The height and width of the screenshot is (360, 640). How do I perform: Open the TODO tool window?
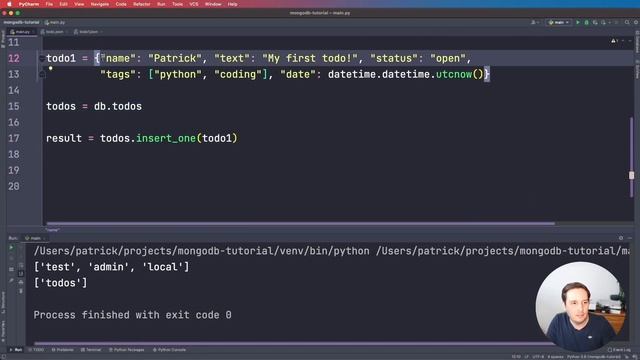pyautogui.click(x=36, y=350)
